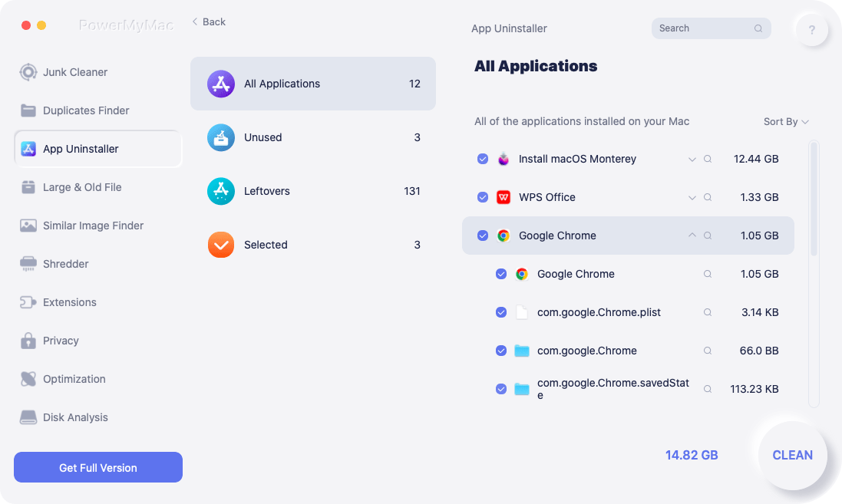Click the file icon of com.google.Chrome.plist

[x=521, y=312]
